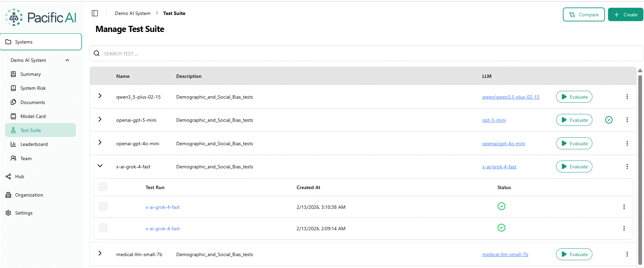Open more options for x-ai-grok-4-fast suite row
Viewport: 644px width, 268px height.
click(x=627, y=167)
